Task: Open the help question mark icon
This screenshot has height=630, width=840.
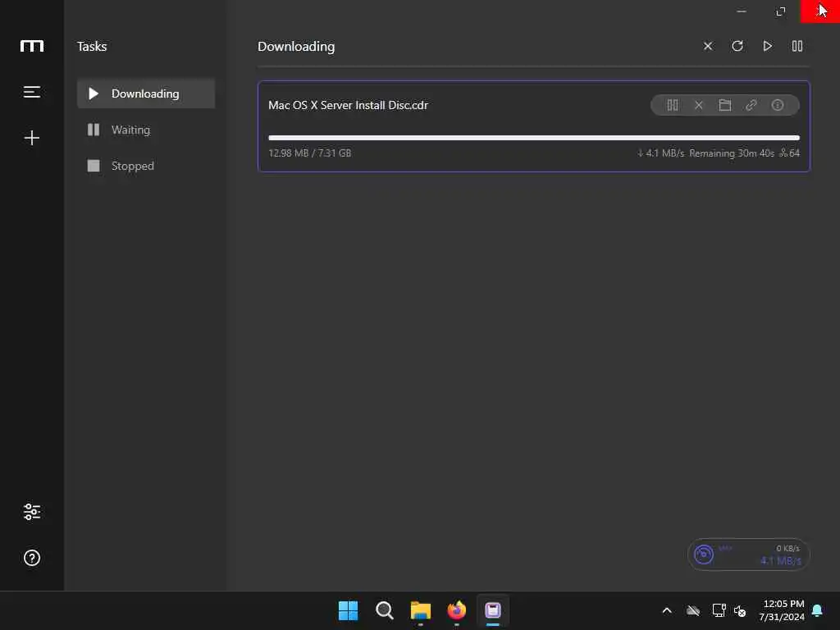Action: (x=32, y=558)
